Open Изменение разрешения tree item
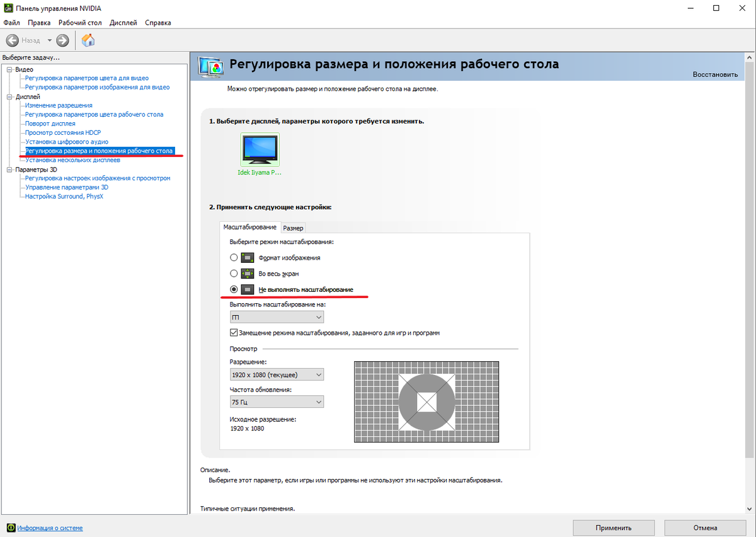 [x=59, y=105]
